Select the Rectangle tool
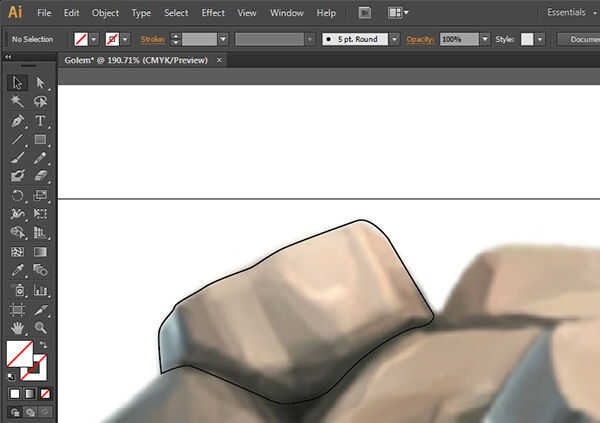The height and width of the screenshot is (423, 600). [40, 139]
